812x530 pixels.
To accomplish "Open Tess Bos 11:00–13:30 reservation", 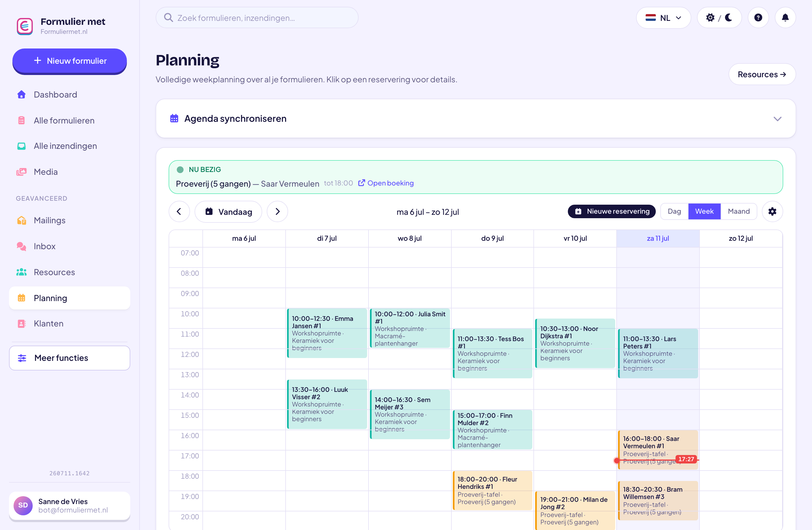I will pos(492,353).
